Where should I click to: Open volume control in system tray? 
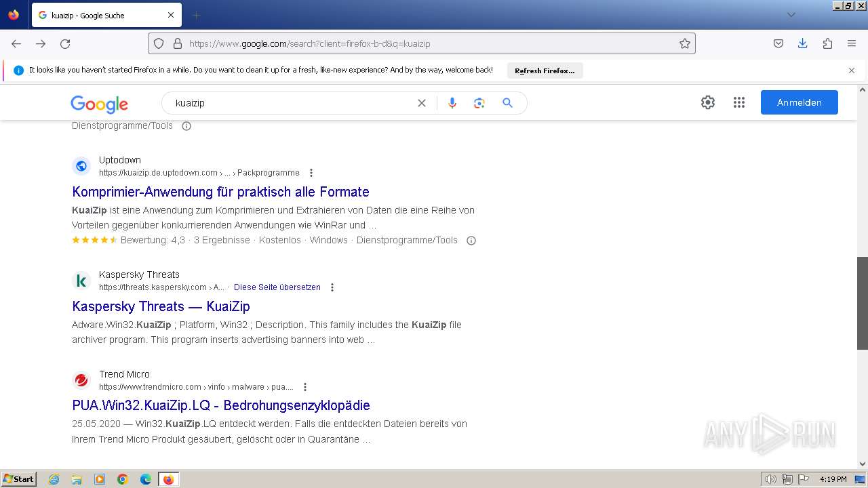pyautogui.click(x=771, y=479)
